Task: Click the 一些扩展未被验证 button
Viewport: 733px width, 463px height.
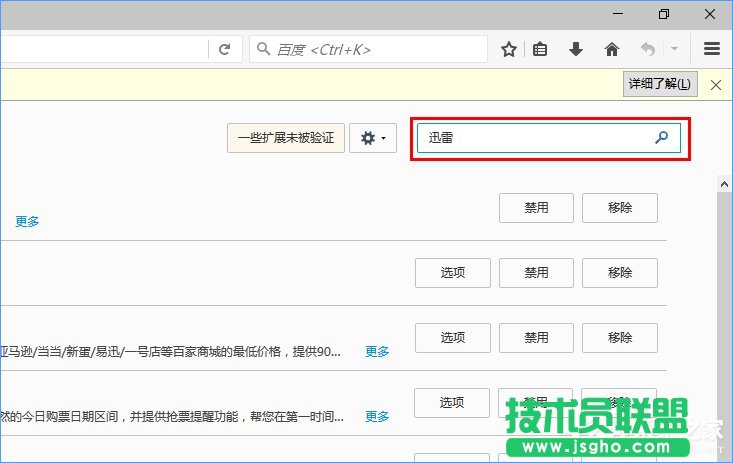Action: [286, 138]
